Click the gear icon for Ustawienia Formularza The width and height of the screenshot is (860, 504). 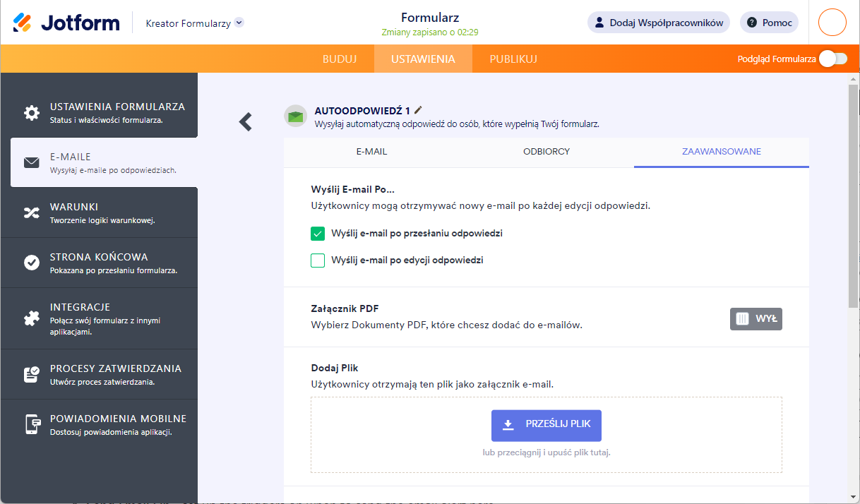click(x=32, y=113)
